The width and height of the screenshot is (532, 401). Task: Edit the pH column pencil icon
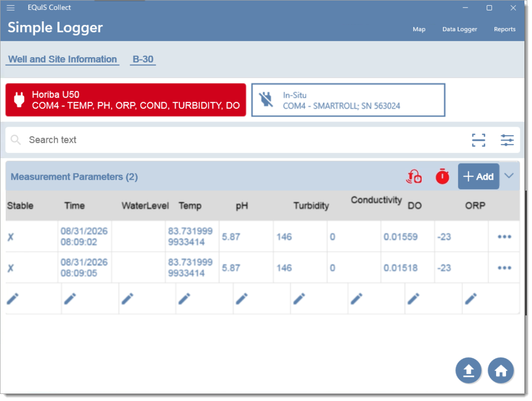[241, 299]
